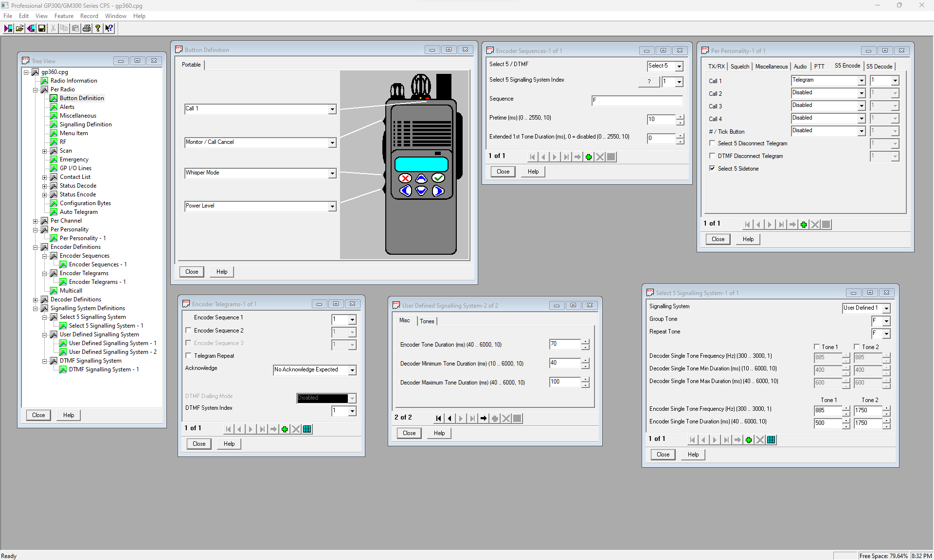Uncheck Select 5 Sidetone
Image resolution: width=934 pixels, height=560 pixels.
coord(712,169)
